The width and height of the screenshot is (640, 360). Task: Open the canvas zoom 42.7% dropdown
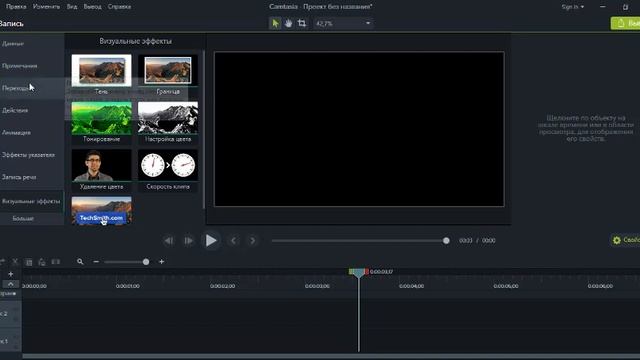point(343,23)
